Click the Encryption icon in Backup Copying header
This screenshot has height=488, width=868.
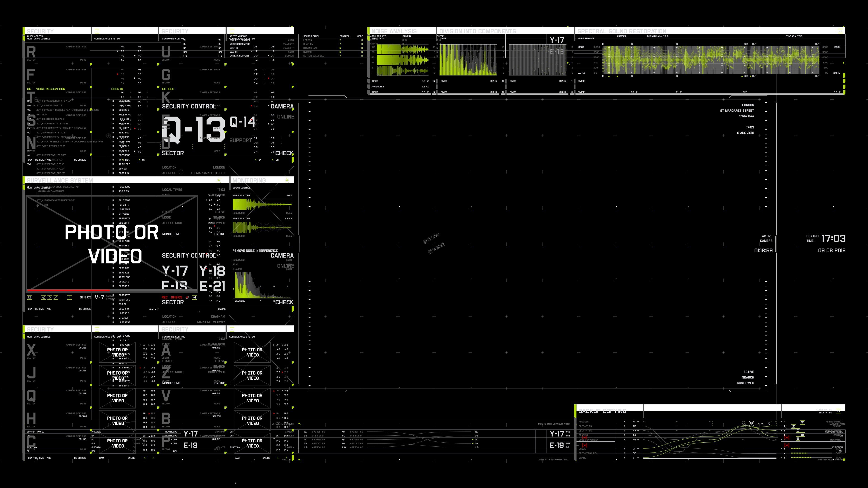point(838,411)
